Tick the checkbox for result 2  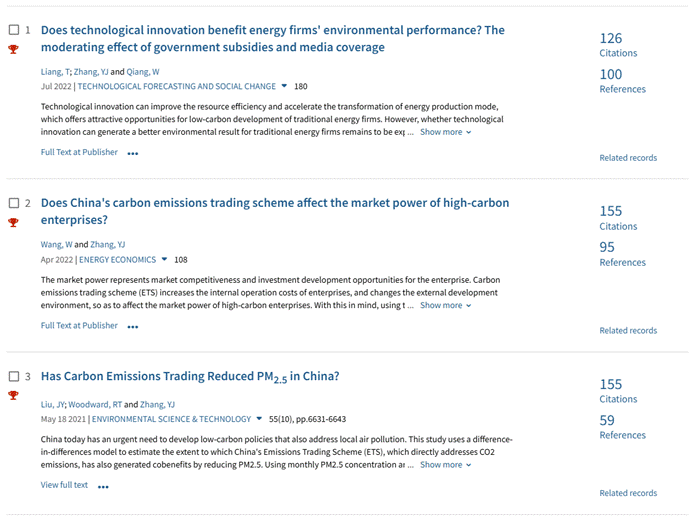[x=14, y=203]
